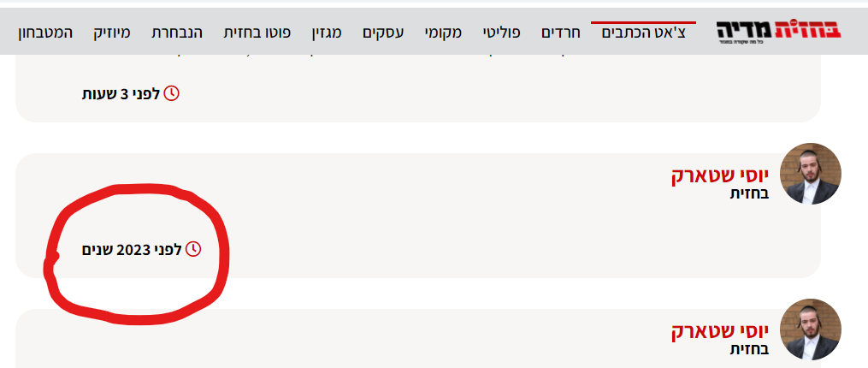The image size is (868, 368).
Task: Click the לפני 2023 שנים timestamp text
Action: coord(132,250)
